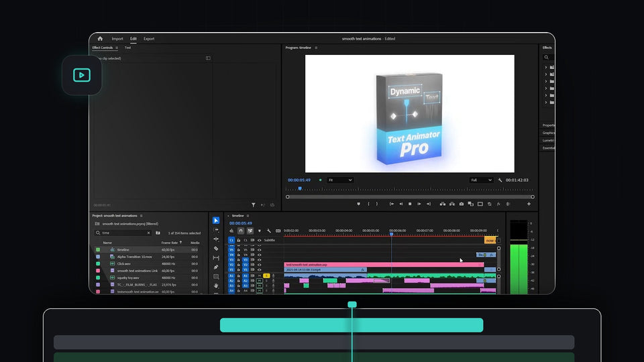Open the Fit zoom level dropdown
644x362 pixels.
point(340,180)
